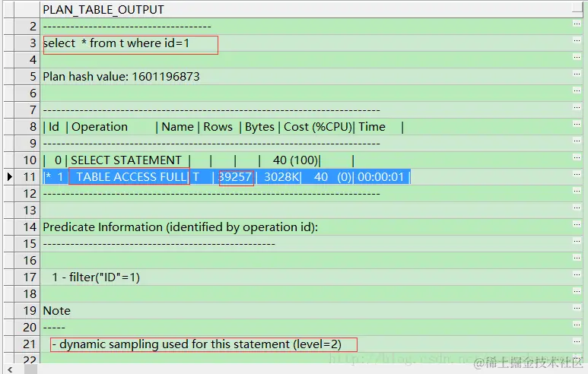
Task: Open ellipsis button on row 21
Action: 577,341
